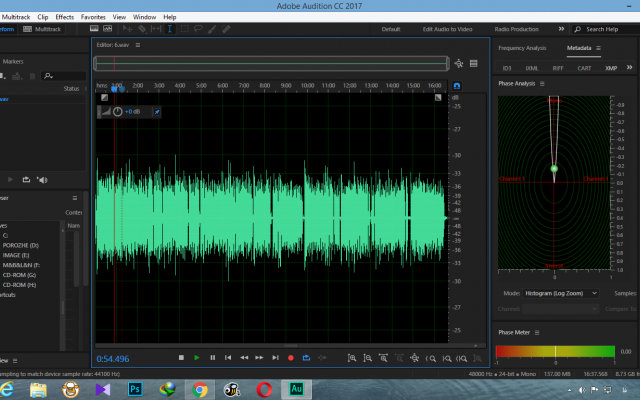The height and width of the screenshot is (400, 640).
Task: Switch to Multitrack view button
Action: click(x=42, y=29)
